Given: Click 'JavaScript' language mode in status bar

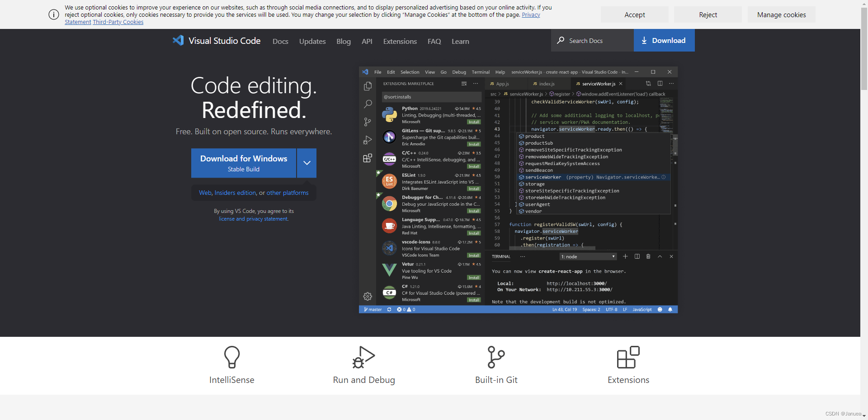Looking at the screenshot, I should 642,310.
